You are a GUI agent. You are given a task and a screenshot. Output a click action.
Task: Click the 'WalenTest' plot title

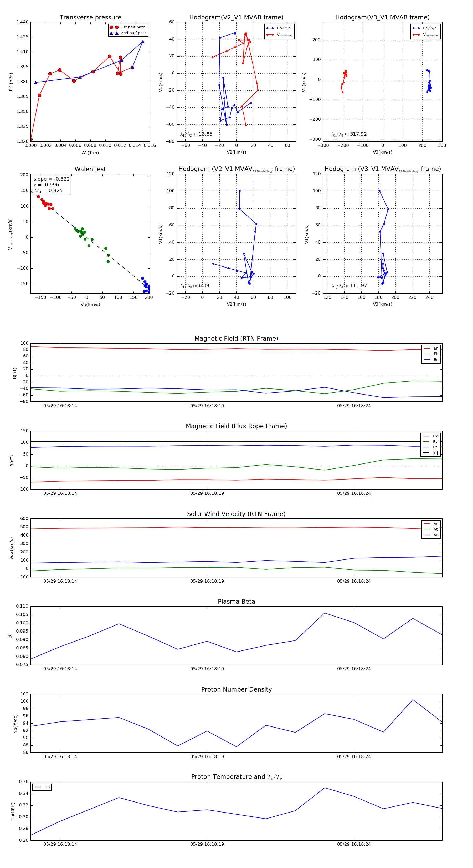[90, 169]
